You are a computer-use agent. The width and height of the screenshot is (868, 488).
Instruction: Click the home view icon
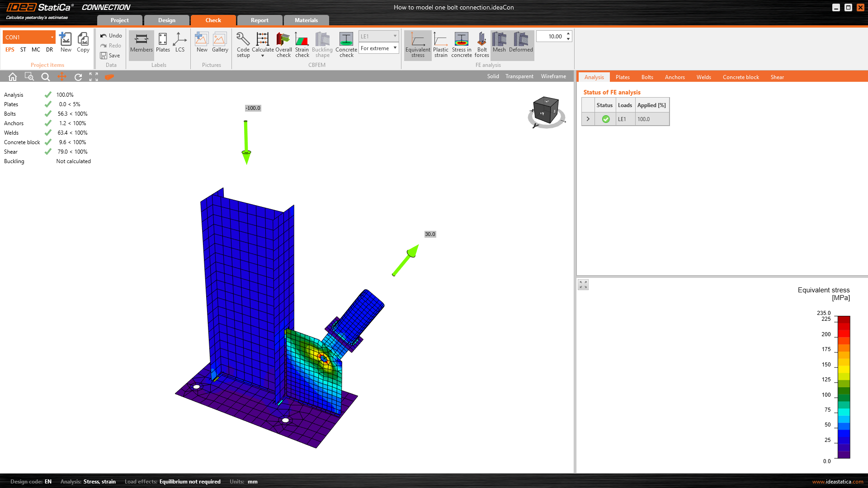pos(13,77)
